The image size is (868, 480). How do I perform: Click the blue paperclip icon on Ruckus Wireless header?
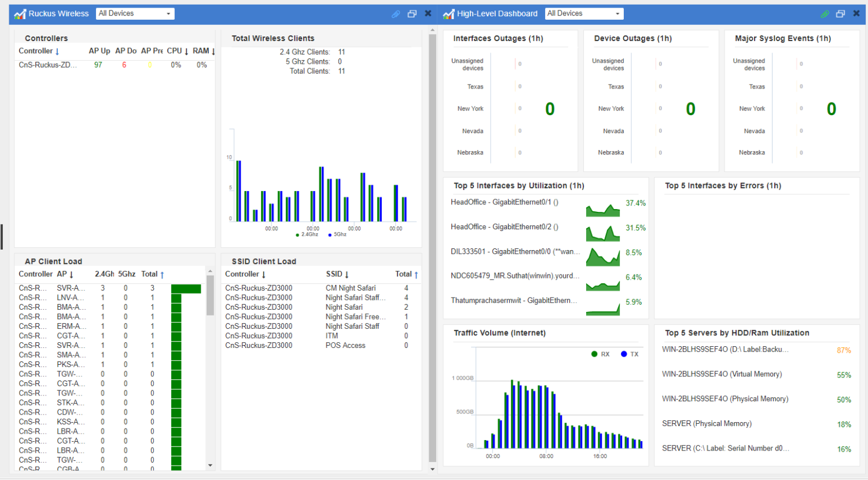pyautogui.click(x=395, y=13)
